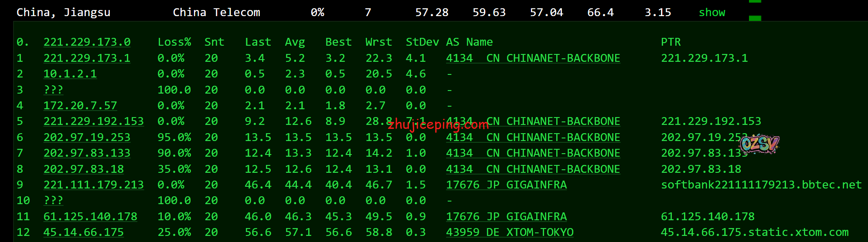This screenshot has height=242, width=868.
Task: Open AS 43959 DE XTOM-TOKYO link
Action: (510, 232)
